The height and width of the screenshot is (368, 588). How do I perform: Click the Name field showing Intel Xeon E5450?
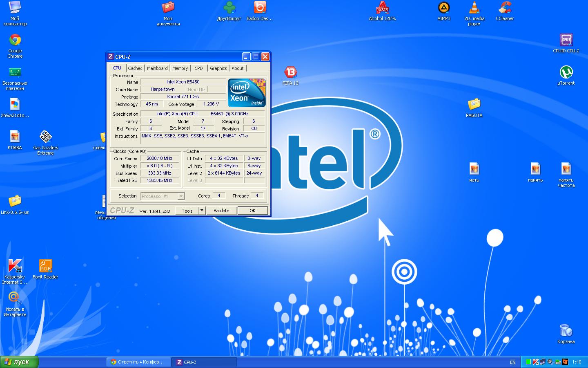(183, 82)
